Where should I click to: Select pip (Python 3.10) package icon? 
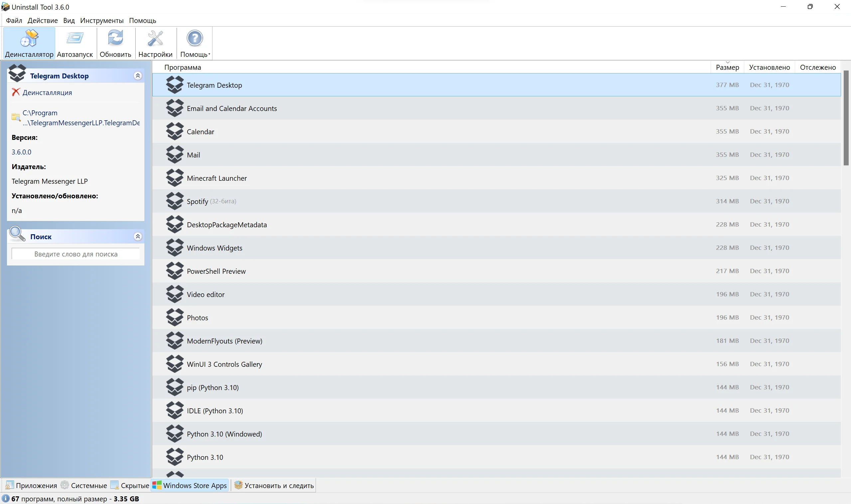pos(175,387)
